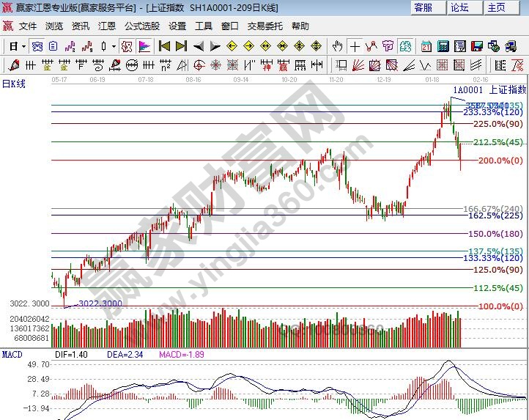Expand the candlestick style dropdown arrow
529x420 pixels.
click(x=114, y=46)
